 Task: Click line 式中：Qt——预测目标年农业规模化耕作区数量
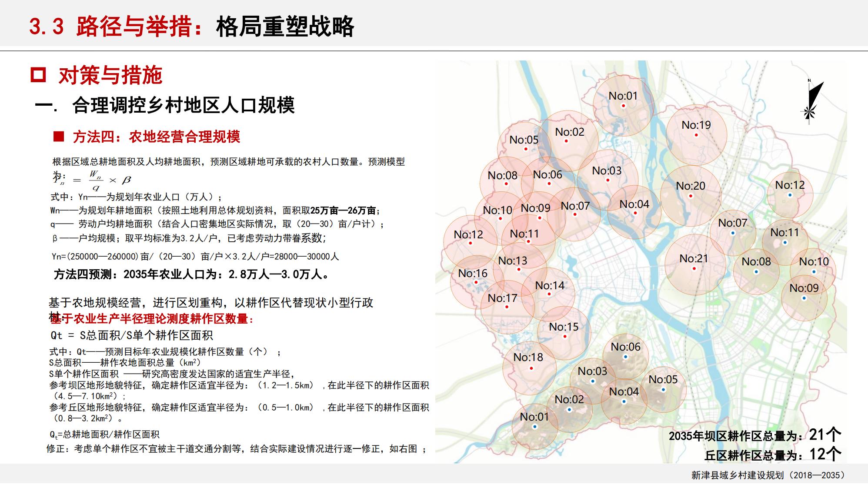(x=165, y=352)
